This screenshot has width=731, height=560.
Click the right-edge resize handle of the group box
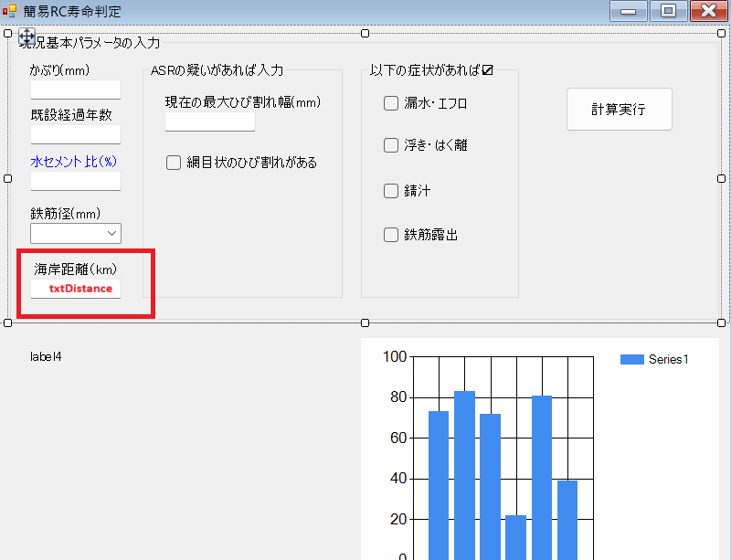[722, 178]
